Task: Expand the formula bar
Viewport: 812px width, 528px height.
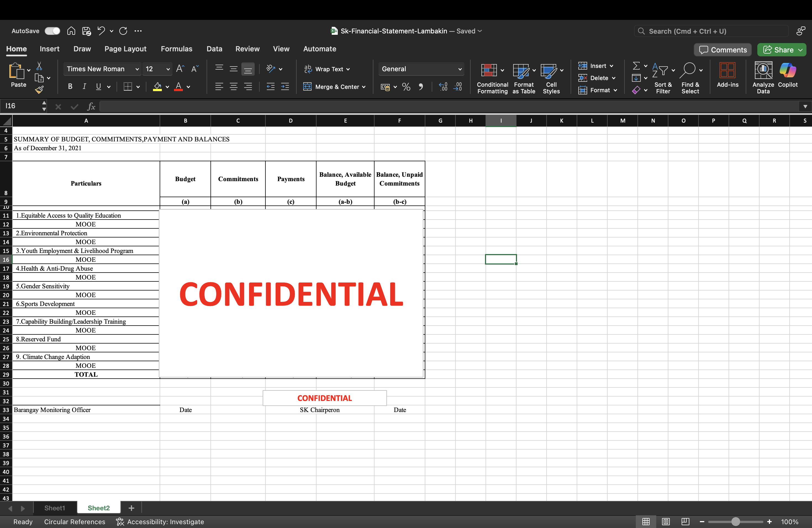Action: [x=805, y=106]
